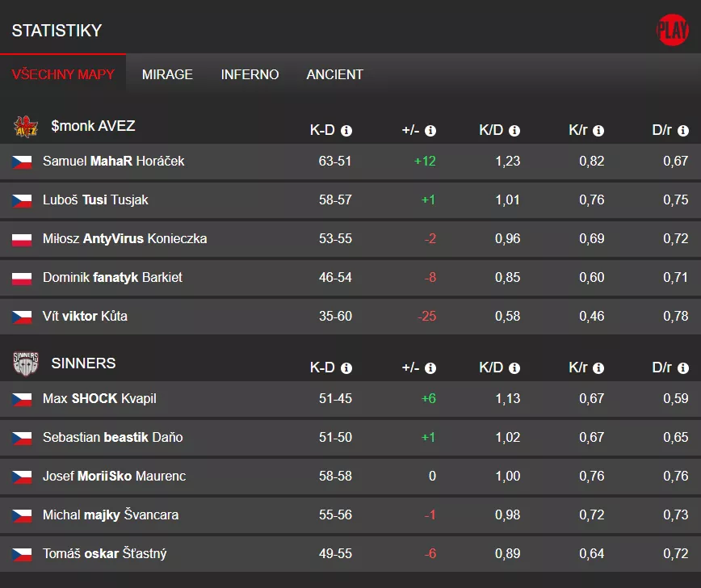Click the red PLAY logo icon
This screenshot has height=588, width=701.
(x=672, y=31)
